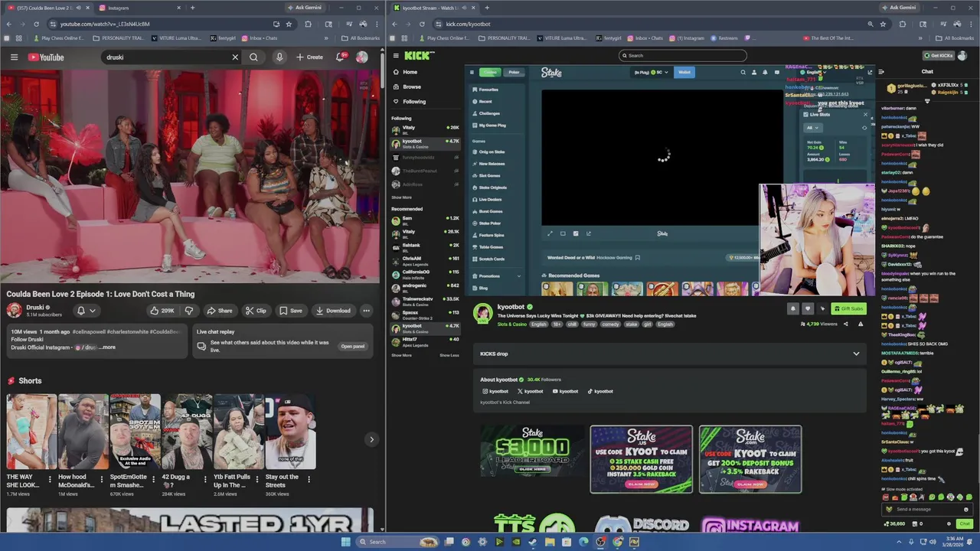Click the YouTube search magnifier button

(x=253, y=57)
